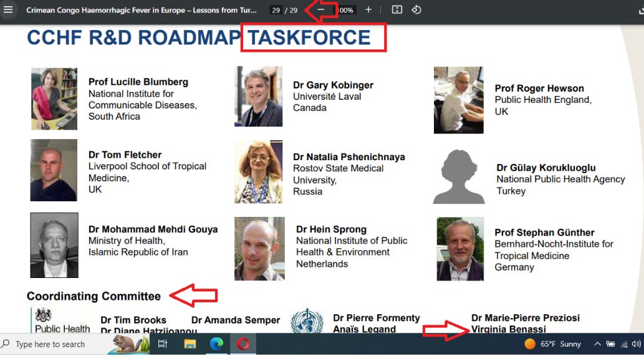Click 'National Public Health Agency' text
This screenshot has height=359, width=644.
click(561, 179)
